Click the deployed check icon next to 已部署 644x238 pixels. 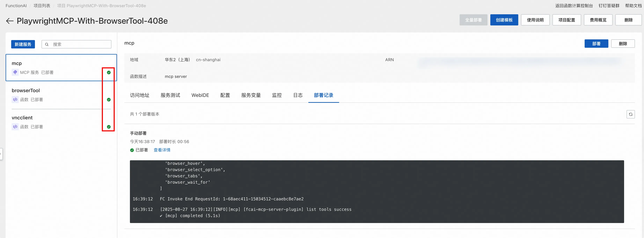pos(132,150)
